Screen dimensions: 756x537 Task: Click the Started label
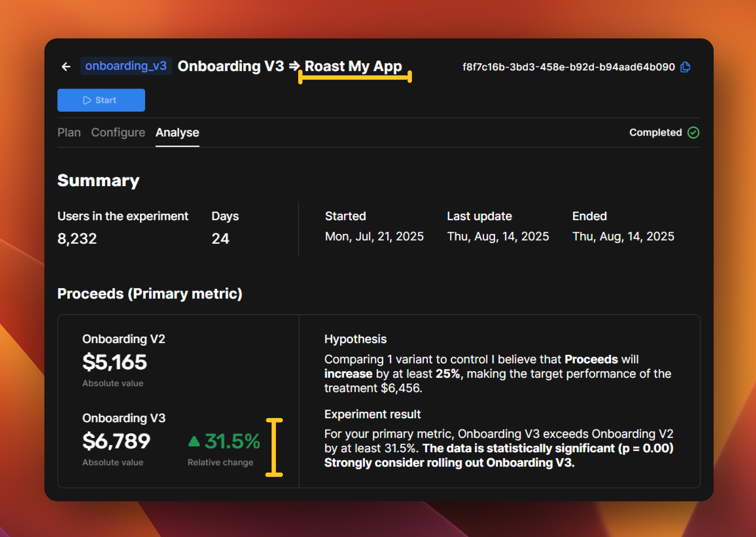(x=346, y=216)
